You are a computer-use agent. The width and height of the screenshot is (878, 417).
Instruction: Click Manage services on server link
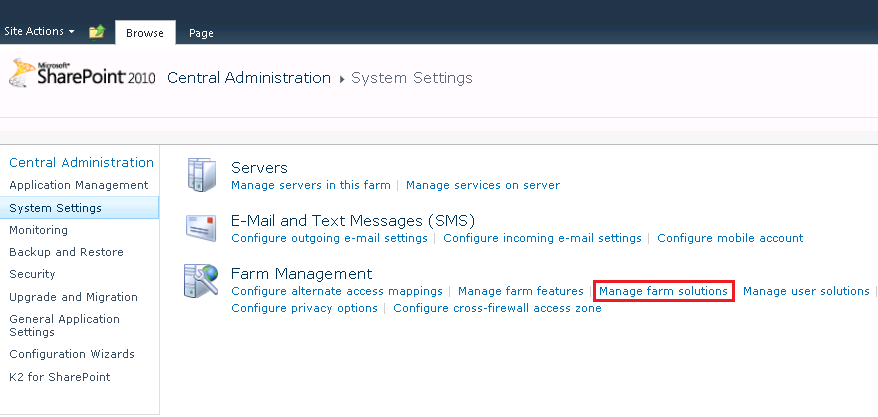pyautogui.click(x=483, y=185)
